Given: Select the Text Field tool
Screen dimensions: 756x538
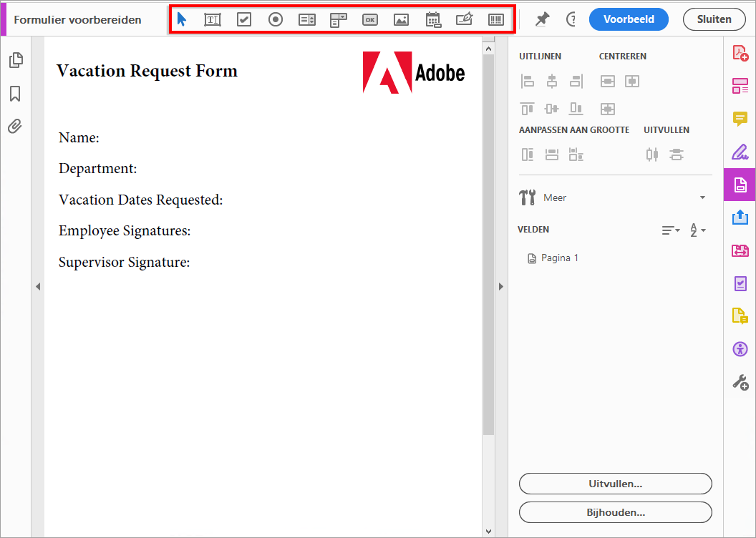Looking at the screenshot, I should click(x=213, y=19).
